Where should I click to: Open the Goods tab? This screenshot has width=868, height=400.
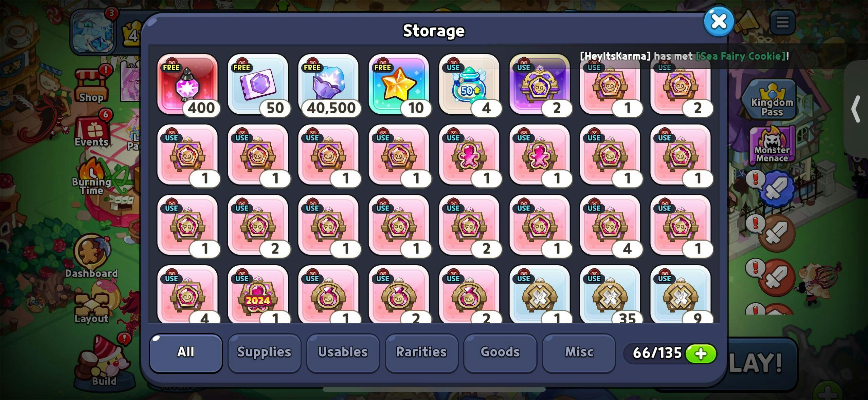500,353
